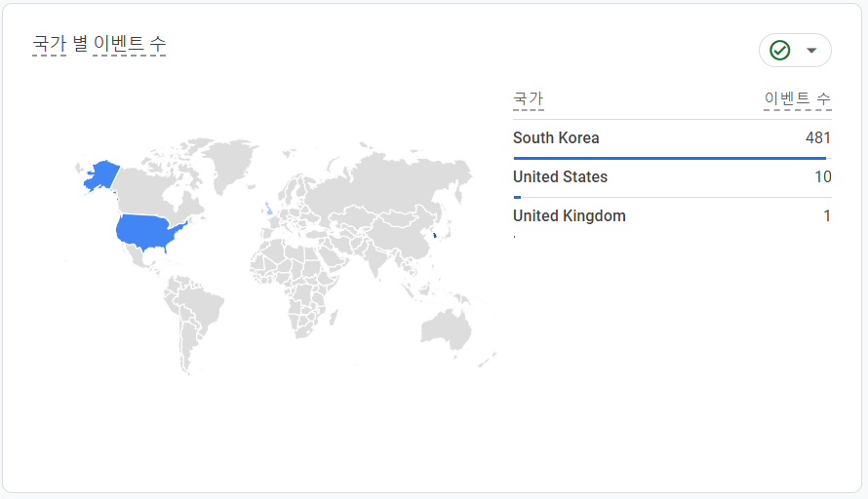Click the United States event count 10
This screenshot has height=499, width=868.
click(x=822, y=177)
